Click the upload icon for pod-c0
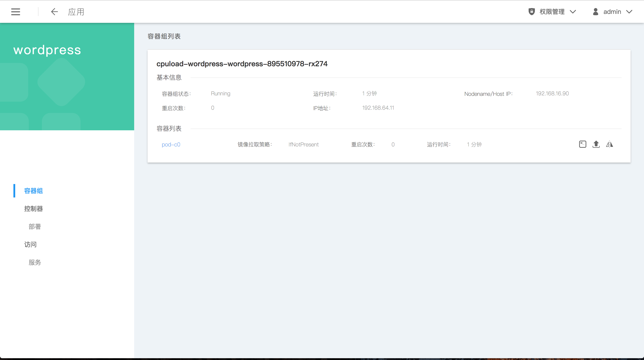This screenshot has height=360, width=644. tap(596, 144)
